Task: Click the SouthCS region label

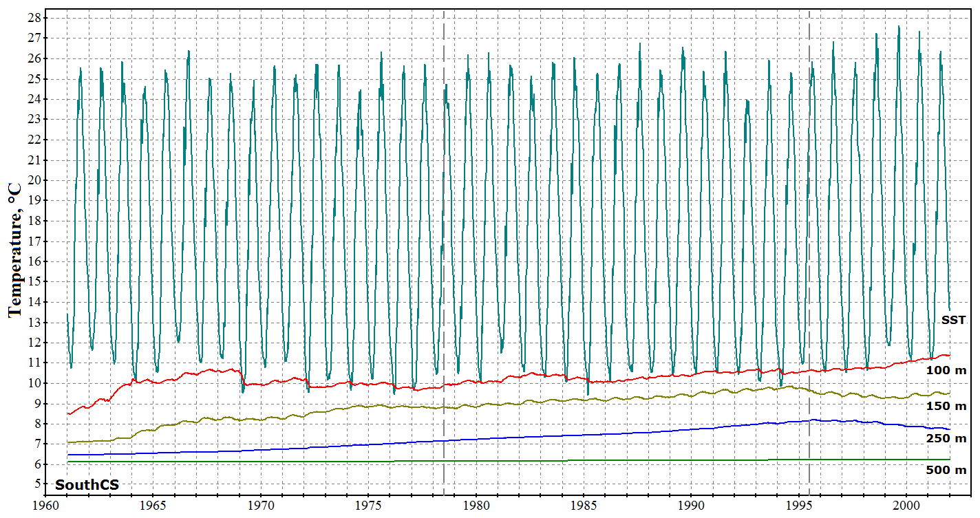Action: click(87, 485)
